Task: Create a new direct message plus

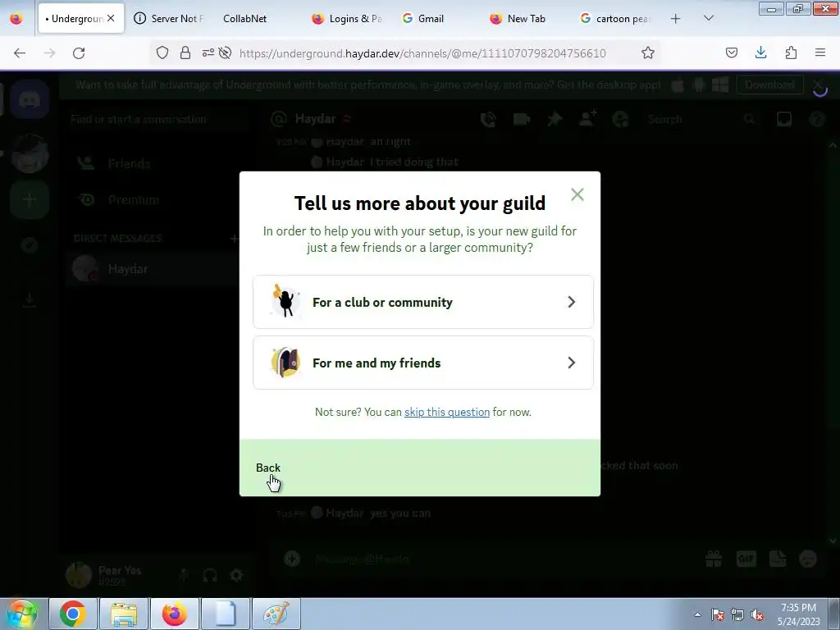Action: click(234, 239)
